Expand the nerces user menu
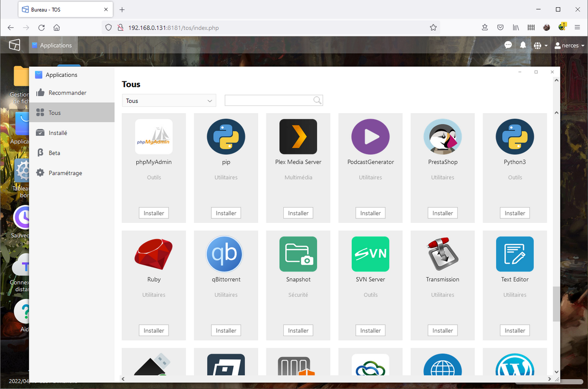This screenshot has height=389, width=588. point(569,45)
